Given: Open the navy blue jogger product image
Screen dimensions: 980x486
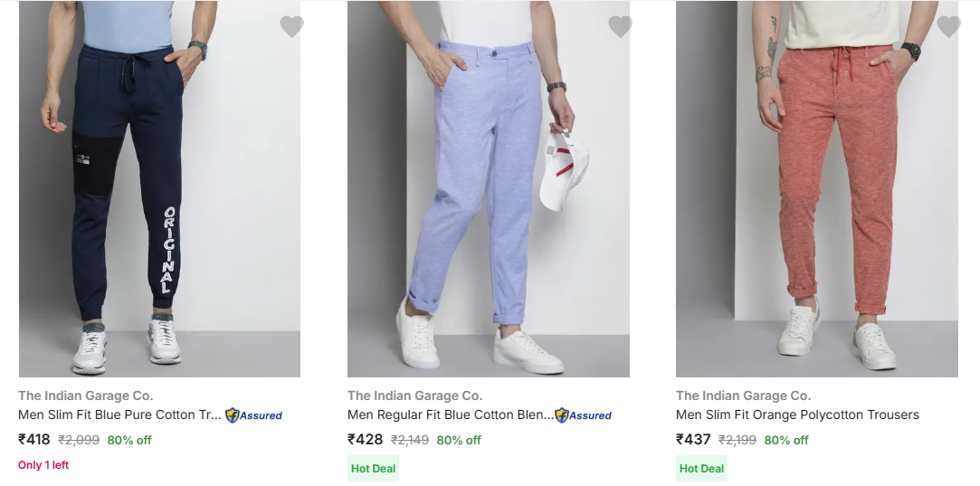Looking at the screenshot, I should coord(159,190).
